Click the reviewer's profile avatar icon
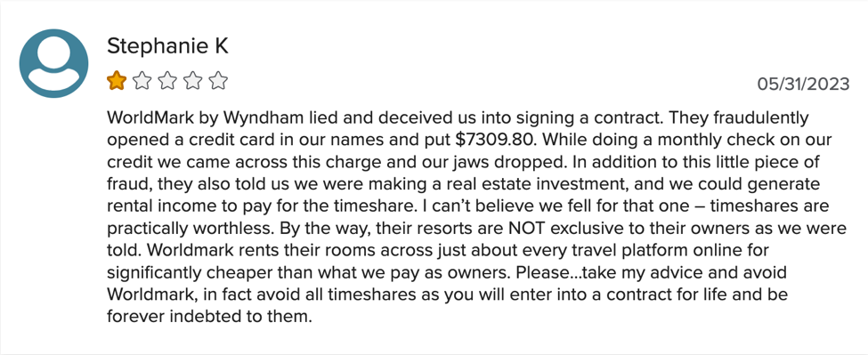868x355 pixels. point(53,63)
